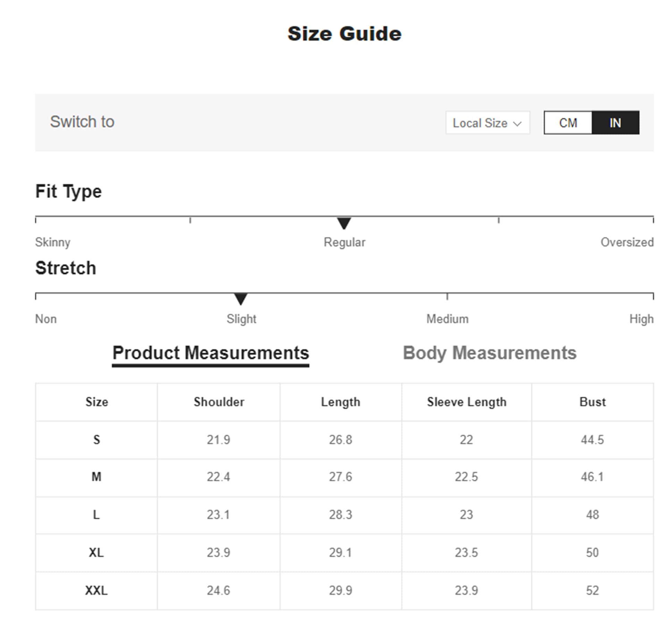Click the Local Size chevron arrow
Screen dimensions: 672x620
tap(517, 124)
